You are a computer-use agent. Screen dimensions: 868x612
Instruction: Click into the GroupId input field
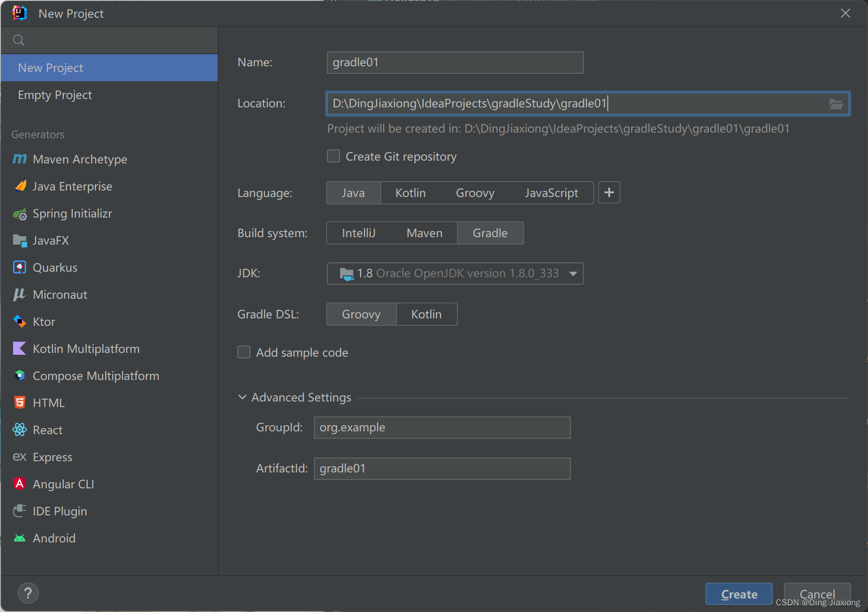coord(442,428)
